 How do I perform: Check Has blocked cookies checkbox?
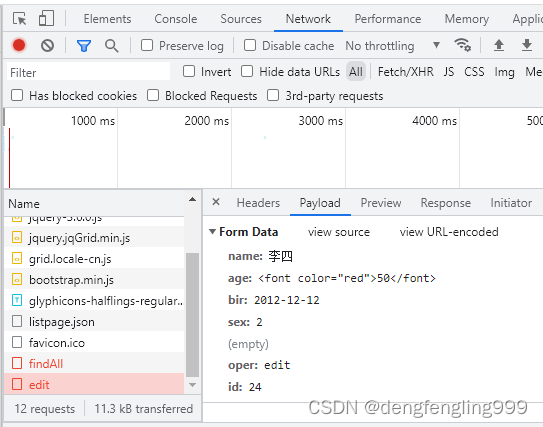click(17, 95)
